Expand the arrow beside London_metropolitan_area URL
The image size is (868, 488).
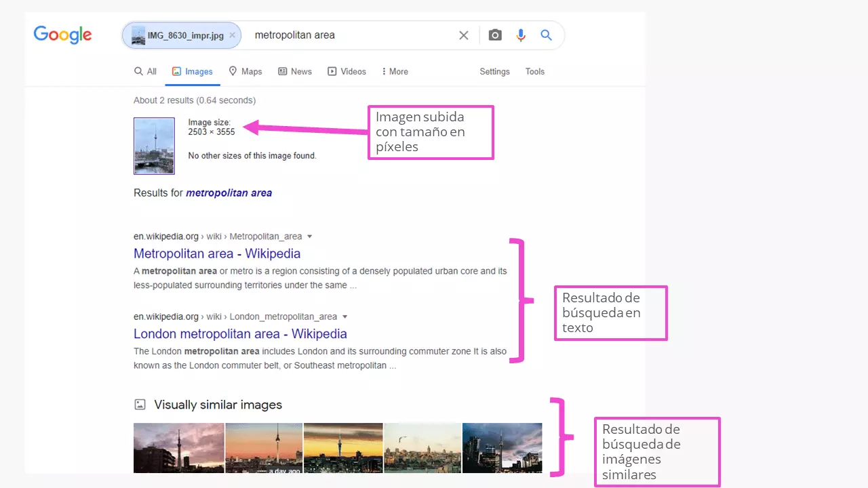(344, 317)
